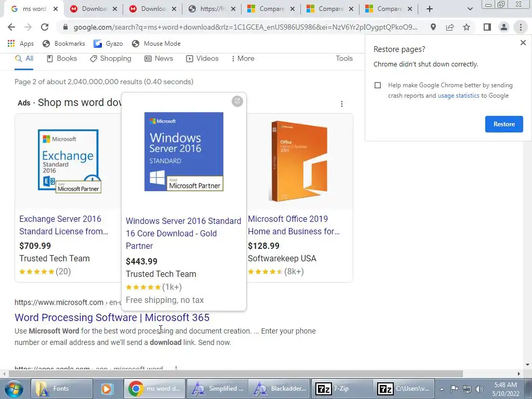This screenshot has height=399, width=532.
Task: Open the Mouse Mode bookmark
Action: (x=156, y=44)
